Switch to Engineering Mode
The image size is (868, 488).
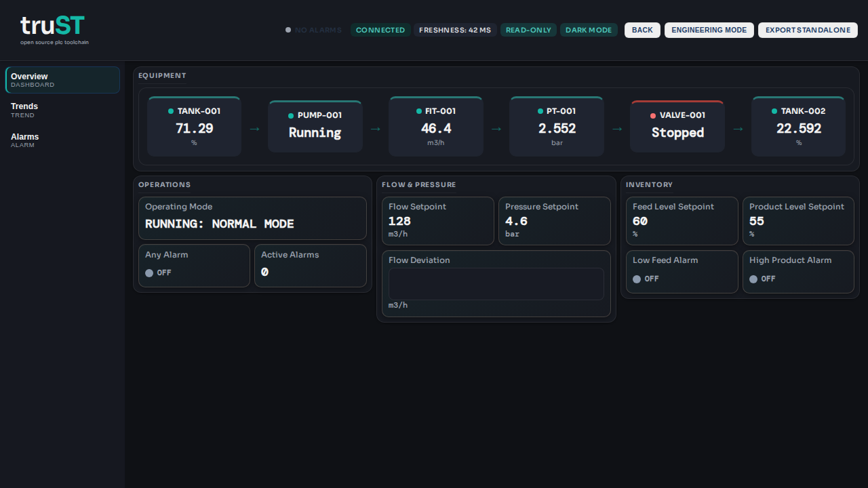(x=709, y=30)
